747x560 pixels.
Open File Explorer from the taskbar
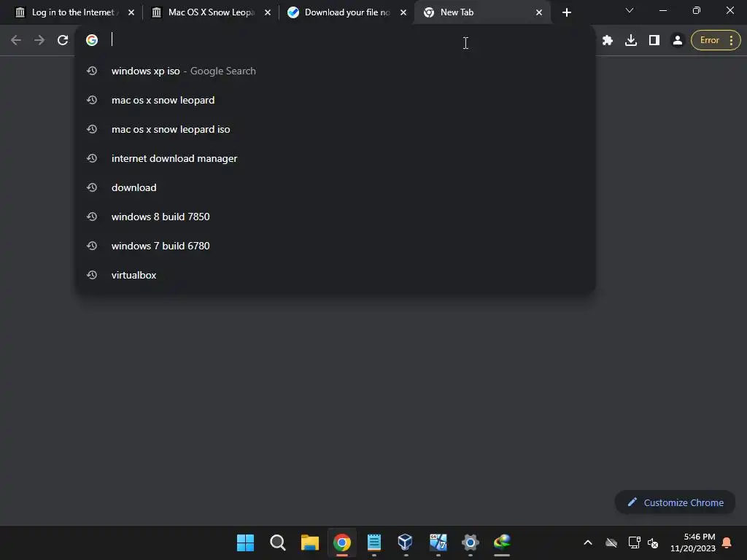[x=309, y=542]
